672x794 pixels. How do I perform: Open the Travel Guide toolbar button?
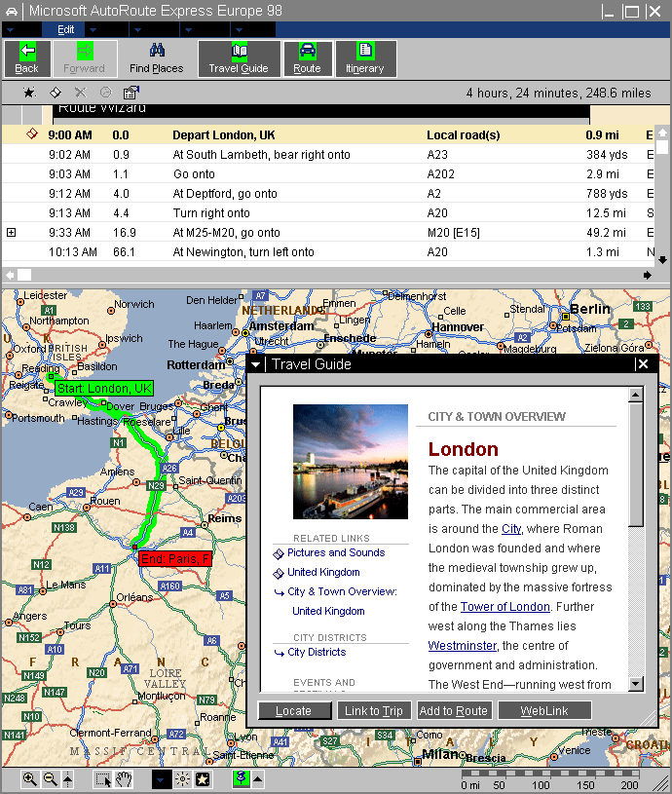click(239, 58)
